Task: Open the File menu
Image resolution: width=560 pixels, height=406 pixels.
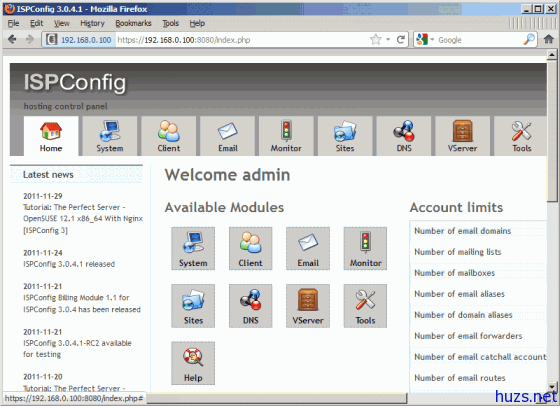Action: click(x=14, y=23)
